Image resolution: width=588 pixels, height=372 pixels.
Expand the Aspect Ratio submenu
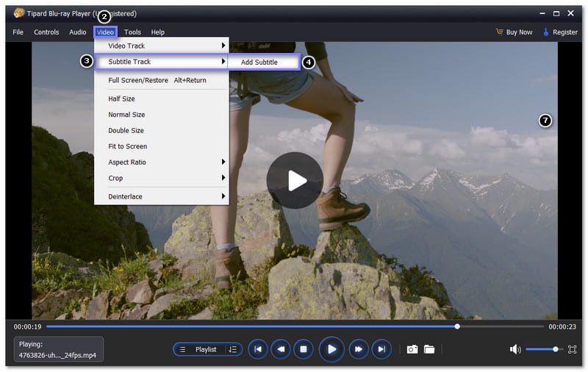[x=161, y=162]
